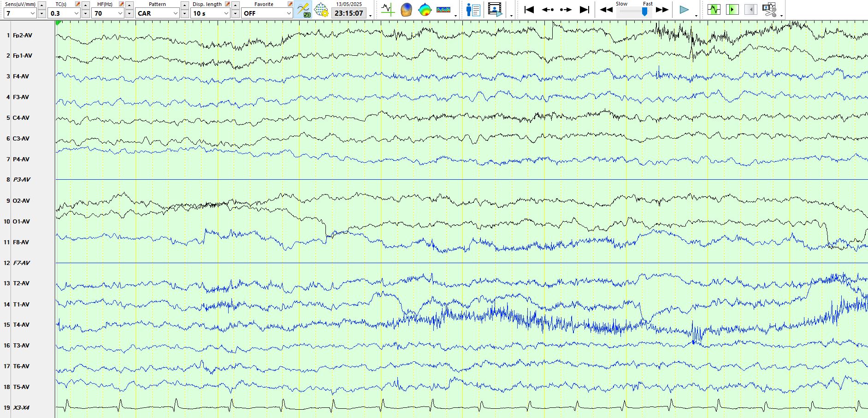Open the patient information panel

click(473, 9)
